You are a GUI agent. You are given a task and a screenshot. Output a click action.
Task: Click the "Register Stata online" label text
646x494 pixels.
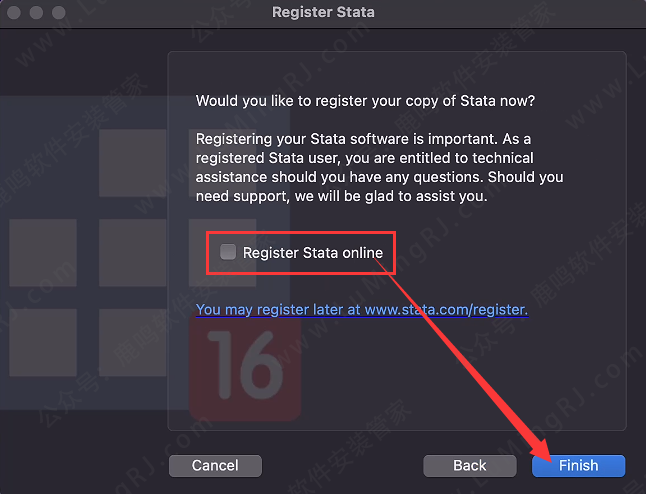click(x=312, y=253)
